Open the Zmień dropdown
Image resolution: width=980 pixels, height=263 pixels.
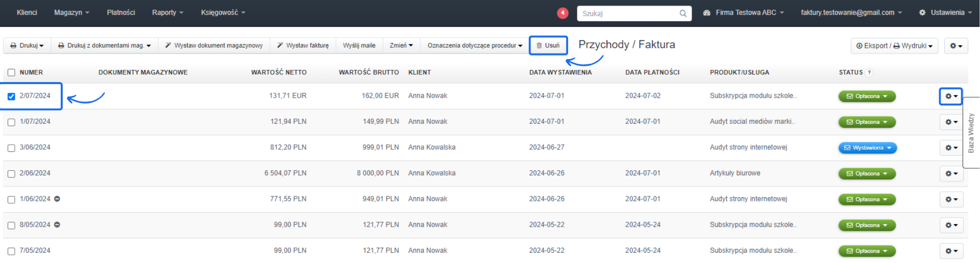tap(401, 45)
